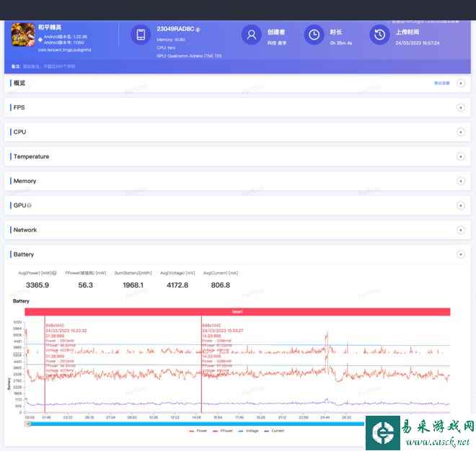Viewport: 476px width, 451px height.
Task: Toggle the Voltage legend entry
Action: pos(249,431)
